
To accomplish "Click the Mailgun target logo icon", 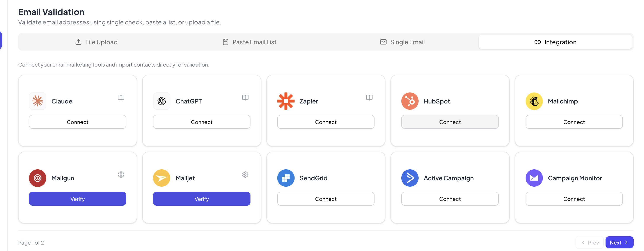I will tap(38, 178).
